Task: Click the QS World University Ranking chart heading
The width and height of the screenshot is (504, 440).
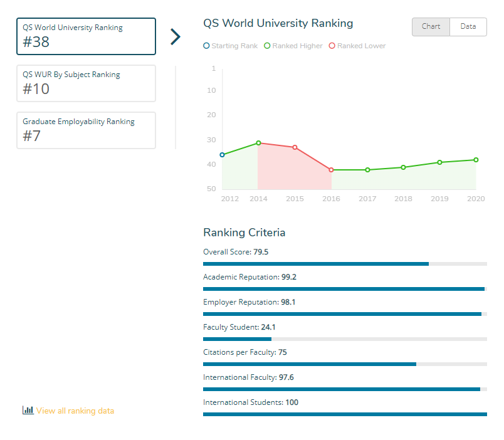Action: point(278,23)
